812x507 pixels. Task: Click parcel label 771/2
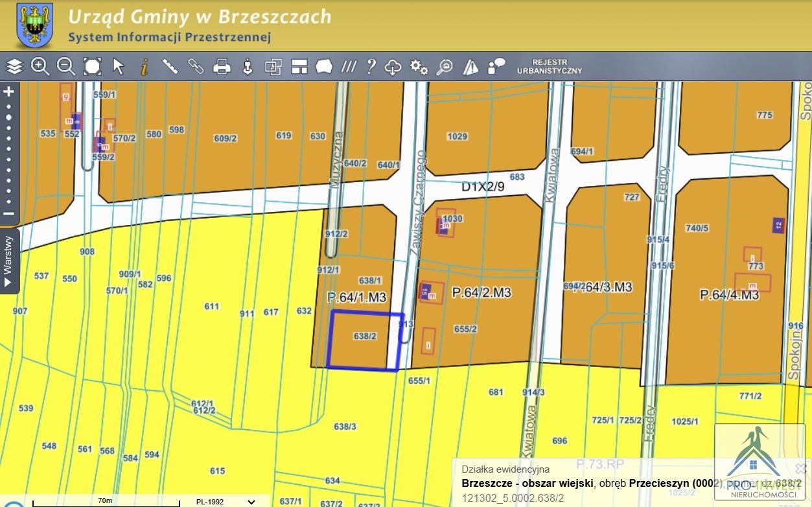point(750,396)
